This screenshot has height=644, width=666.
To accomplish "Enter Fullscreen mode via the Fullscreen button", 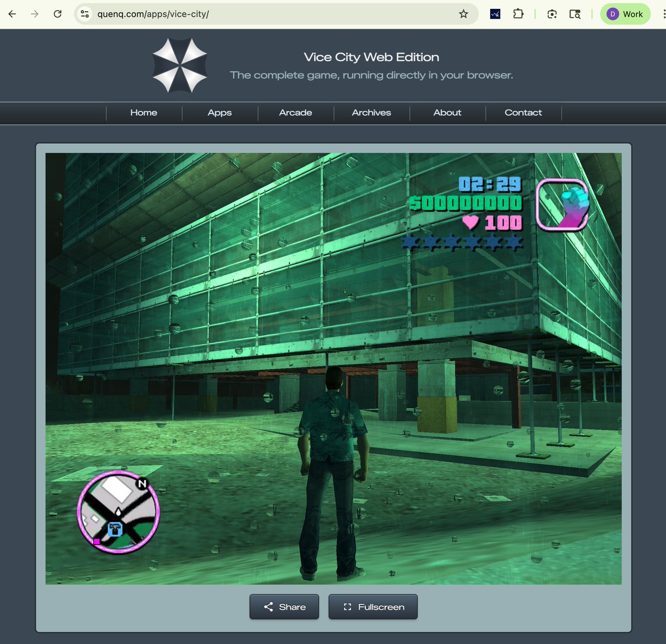I will [x=373, y=607].
